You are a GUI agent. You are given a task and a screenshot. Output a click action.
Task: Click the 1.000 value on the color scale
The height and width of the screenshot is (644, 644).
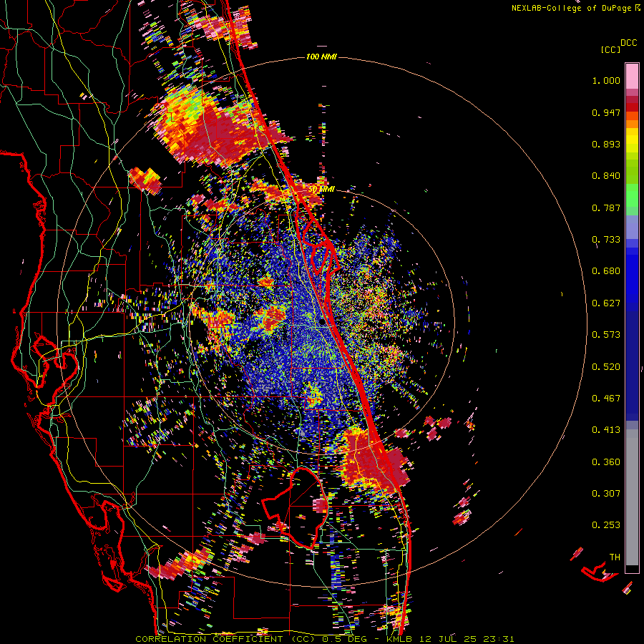pyautogui.click(x=606, y=80)
